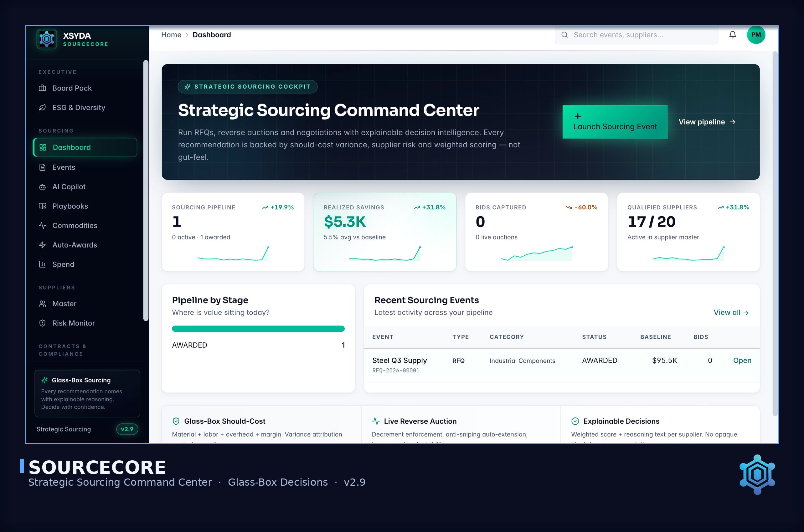
Task: Click the upward trend icon on Realized Savings
Action: tap(417, 207)
